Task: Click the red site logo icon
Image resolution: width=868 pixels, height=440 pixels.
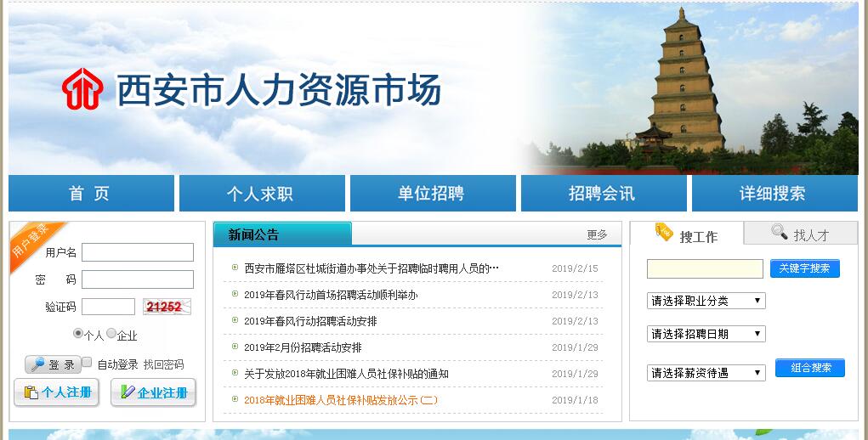Action: (x=82, y=89)
